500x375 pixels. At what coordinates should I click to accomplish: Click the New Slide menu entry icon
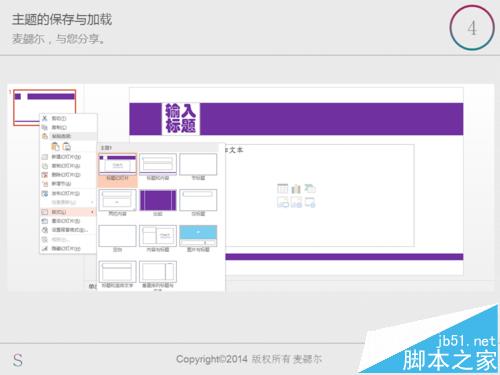[45, 157]
